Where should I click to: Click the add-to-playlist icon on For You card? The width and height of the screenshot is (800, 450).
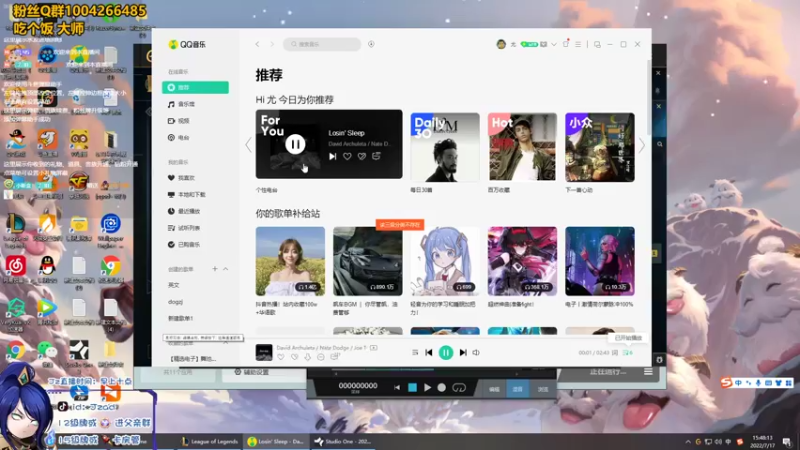pyautogui.click(x=377, y=157)
